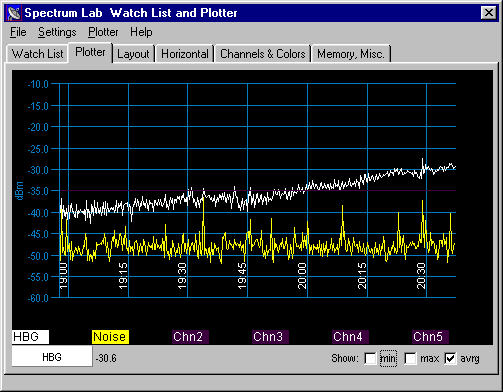503x392 pixels.
Task: Open the Memory, Misc. tab
Action: [x=351, y=54]
